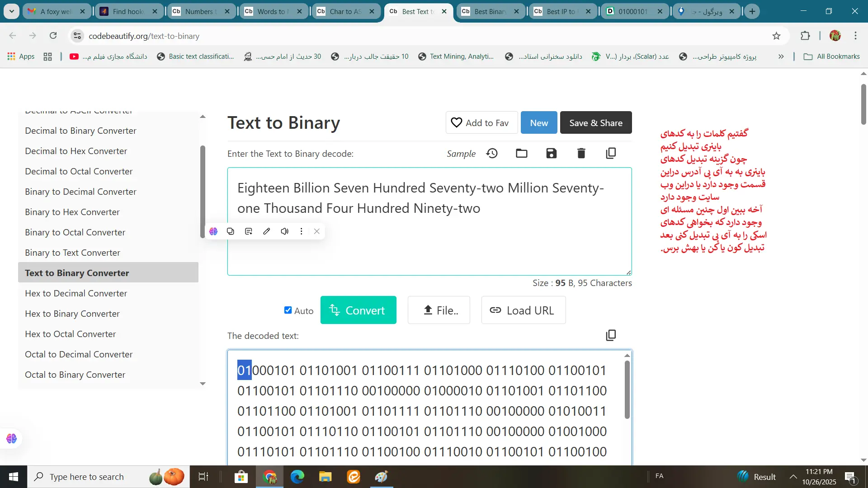Click the pencil edit icon in popup
The image size is (868, 488).
click(x=267, y=231)
